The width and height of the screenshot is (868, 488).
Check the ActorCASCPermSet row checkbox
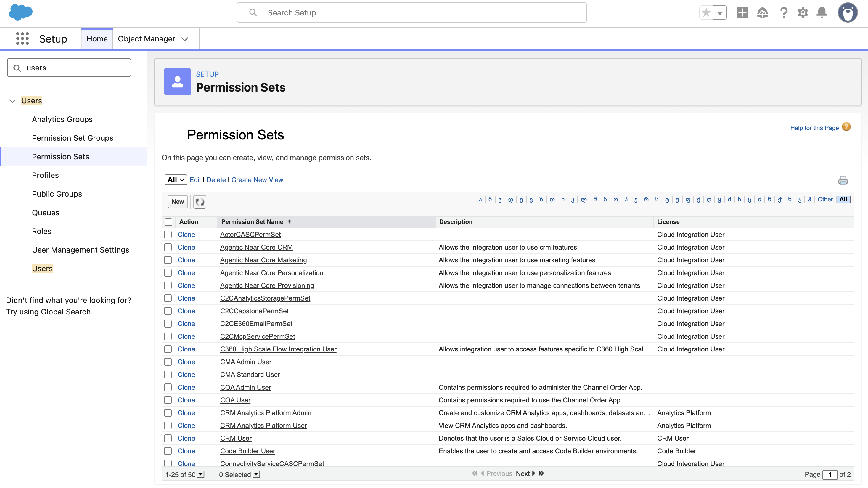(x=168, y=235)
